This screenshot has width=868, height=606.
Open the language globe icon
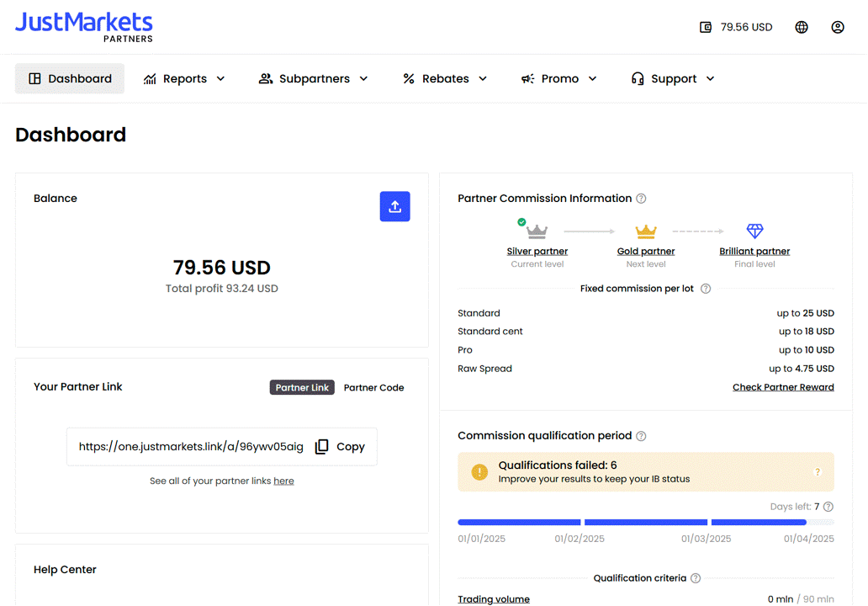click(x=801, y=27)
